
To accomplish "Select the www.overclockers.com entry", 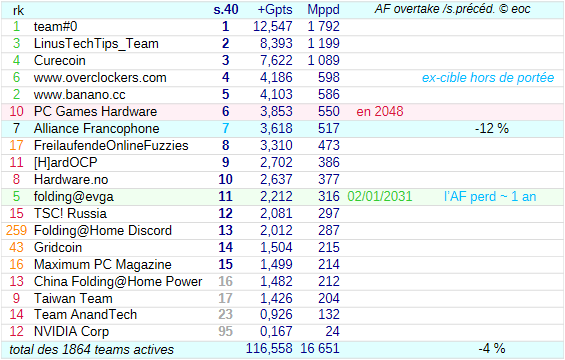I will pos(100,77).
